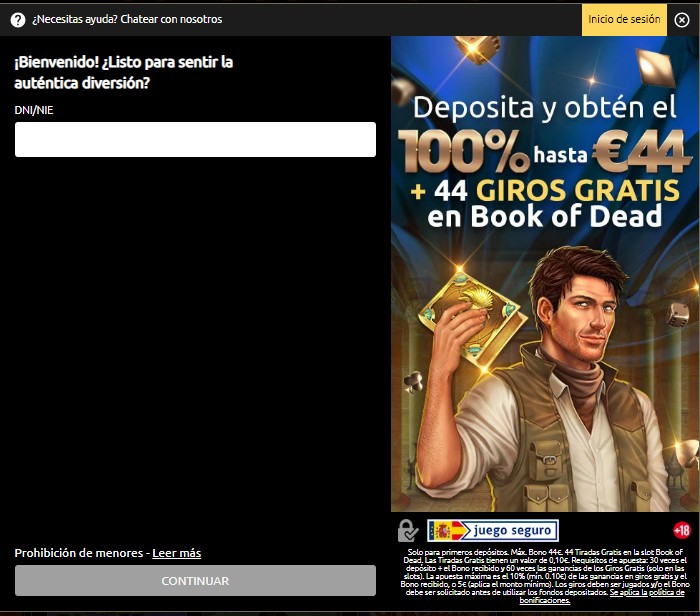Click the Book of Dead promo banner
This screenshot has width=700, height=616.
[x=545, y=274]
